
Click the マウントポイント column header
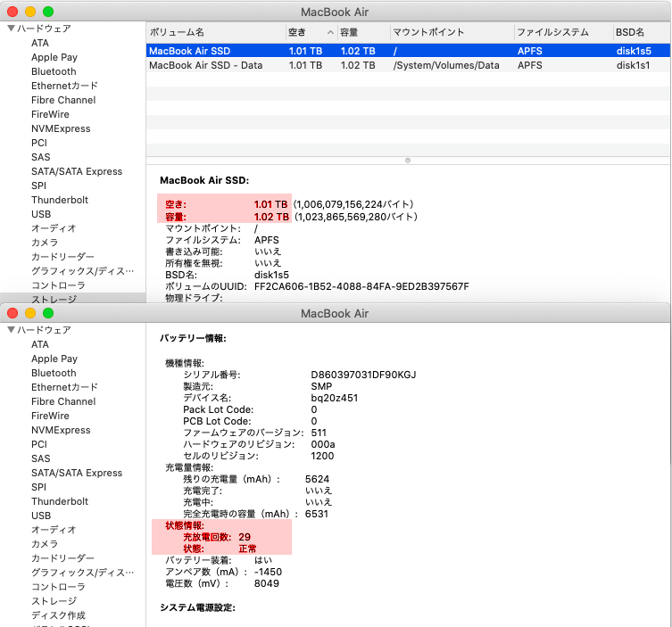coord(450,32)
